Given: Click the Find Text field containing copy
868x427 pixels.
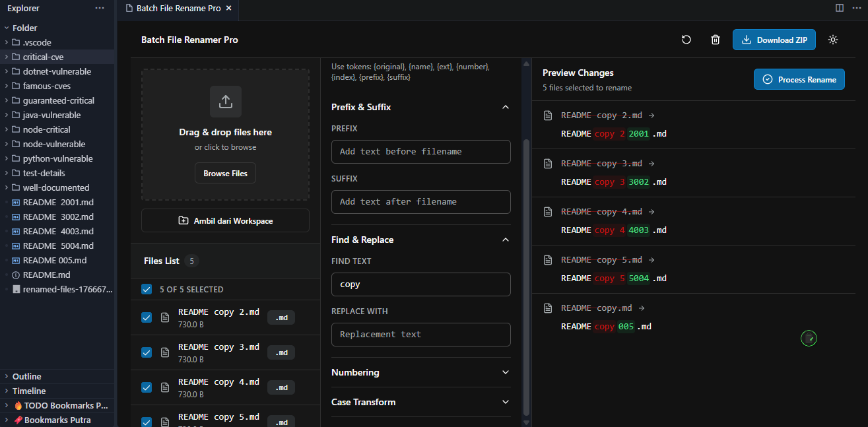Looking at the screenshot, I should point(420,284).
